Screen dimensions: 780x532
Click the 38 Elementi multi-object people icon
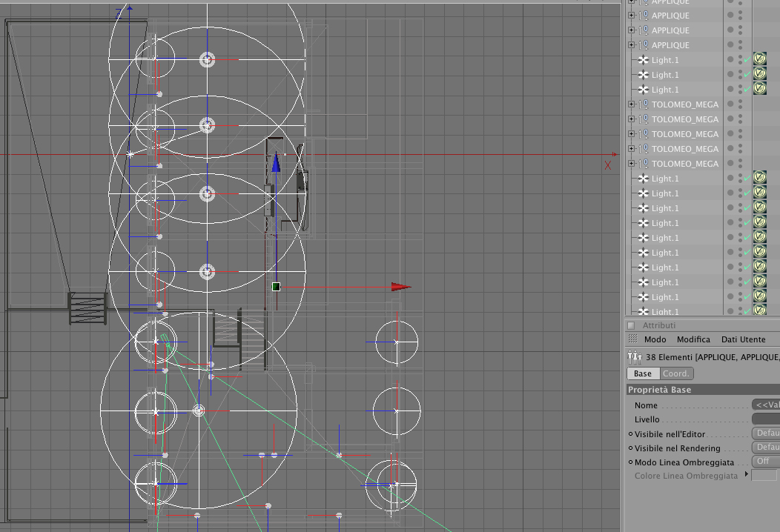pyautogui.click(x=634, y=357)
